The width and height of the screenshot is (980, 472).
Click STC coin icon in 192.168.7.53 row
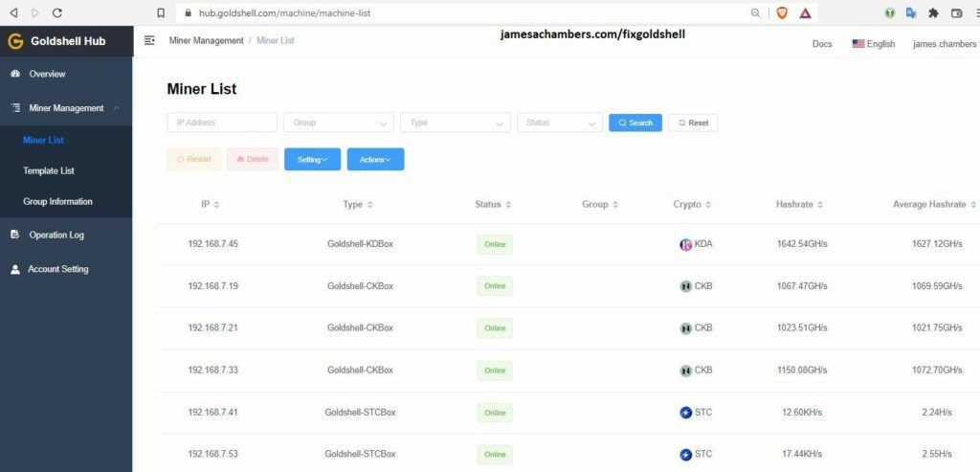(685, 455)
